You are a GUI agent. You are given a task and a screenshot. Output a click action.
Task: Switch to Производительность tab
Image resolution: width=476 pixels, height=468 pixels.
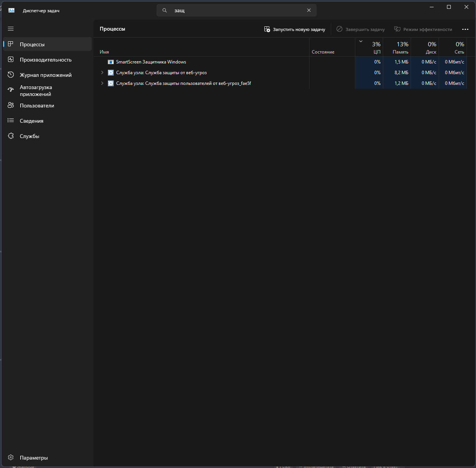[47, 60]
